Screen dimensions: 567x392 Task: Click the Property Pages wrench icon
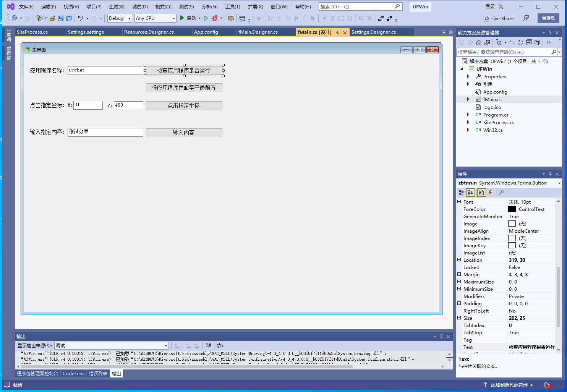coord(501,193)
